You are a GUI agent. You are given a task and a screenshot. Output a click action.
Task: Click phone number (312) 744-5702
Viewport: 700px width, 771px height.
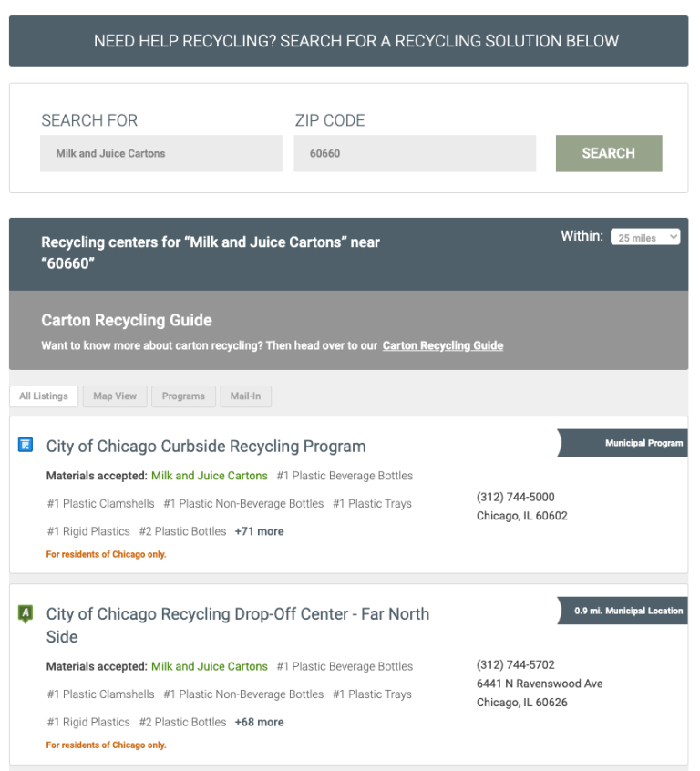[515, 664]
